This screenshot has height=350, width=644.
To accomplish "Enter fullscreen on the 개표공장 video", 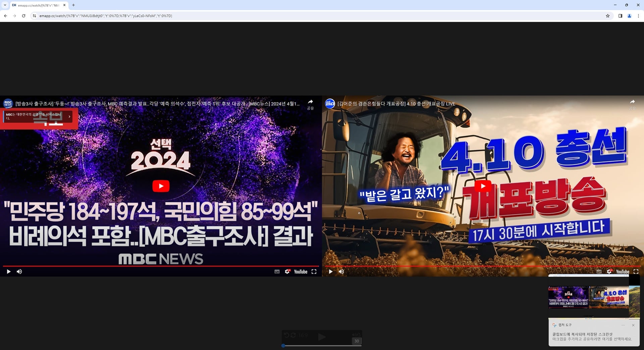I will [636, 272].
